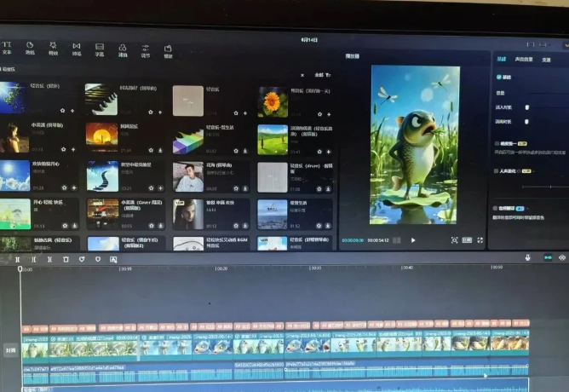Open the 滤镜 filters tab

tap(123, 51)
